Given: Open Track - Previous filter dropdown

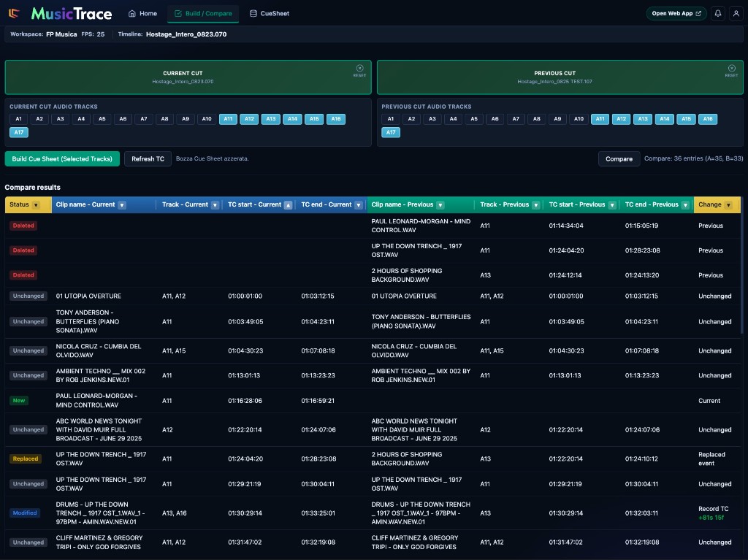Looking at the screenshot, I should coord(536,205).
